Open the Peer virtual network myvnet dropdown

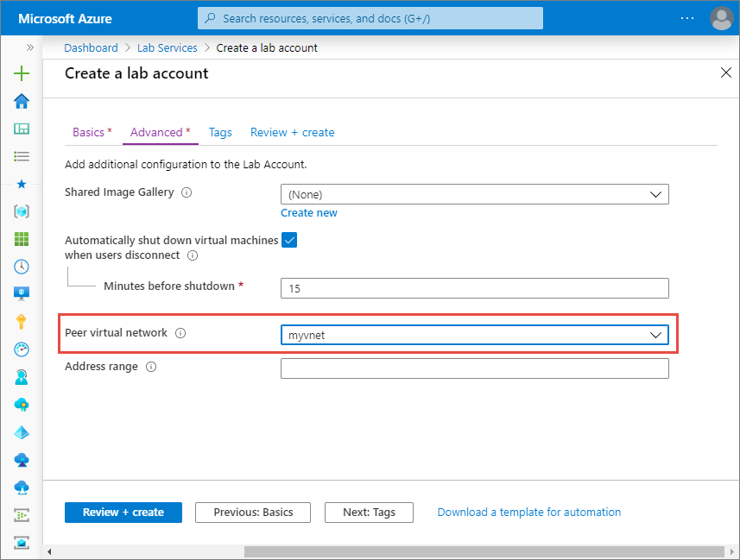pyautogui.click(x=474, y=335)
